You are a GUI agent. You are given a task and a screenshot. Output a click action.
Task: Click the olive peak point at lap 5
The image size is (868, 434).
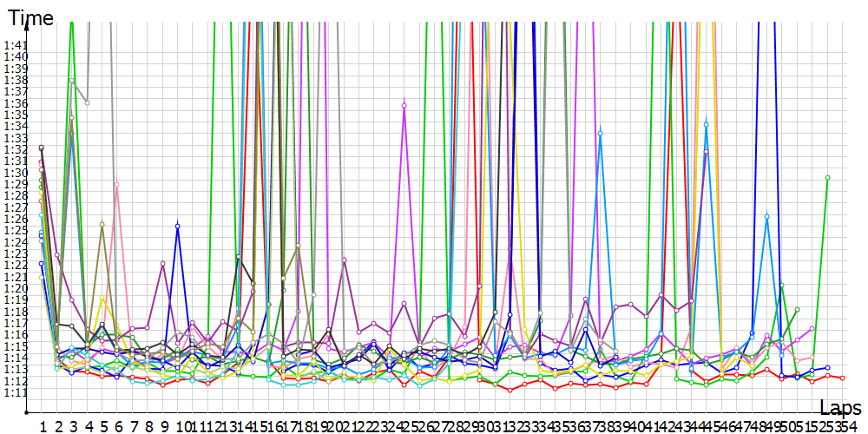pos(102,225)
